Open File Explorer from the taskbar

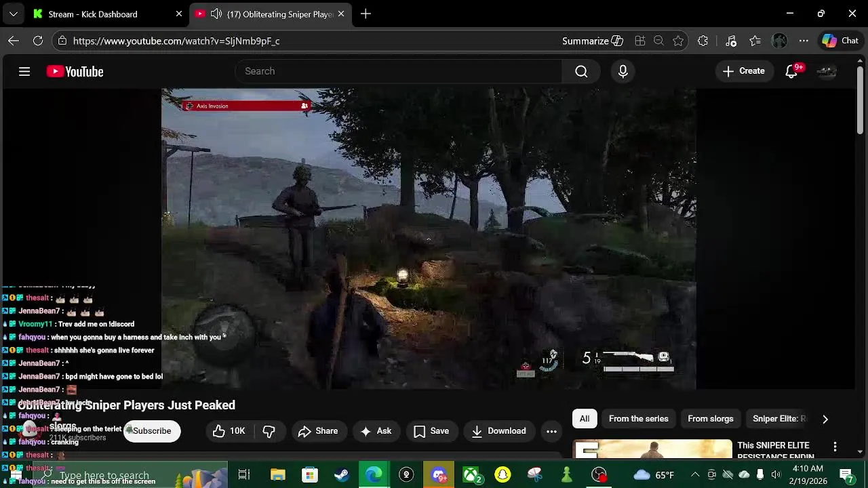278,474
